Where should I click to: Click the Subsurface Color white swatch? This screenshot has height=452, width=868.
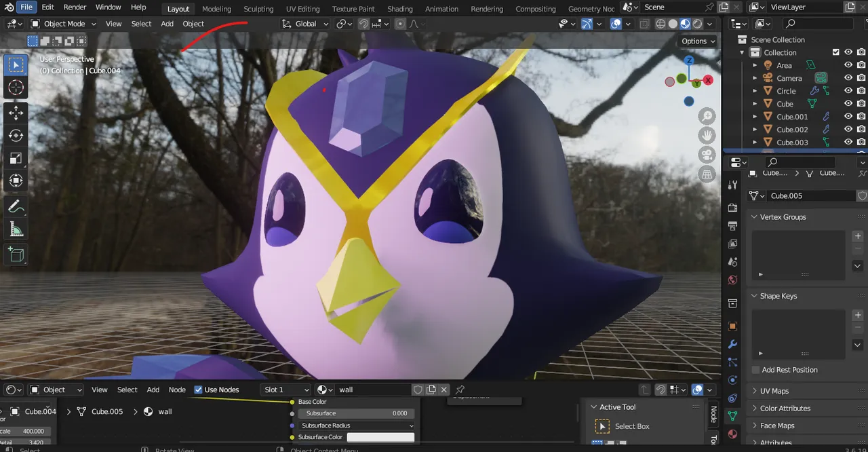pos(380,437)
